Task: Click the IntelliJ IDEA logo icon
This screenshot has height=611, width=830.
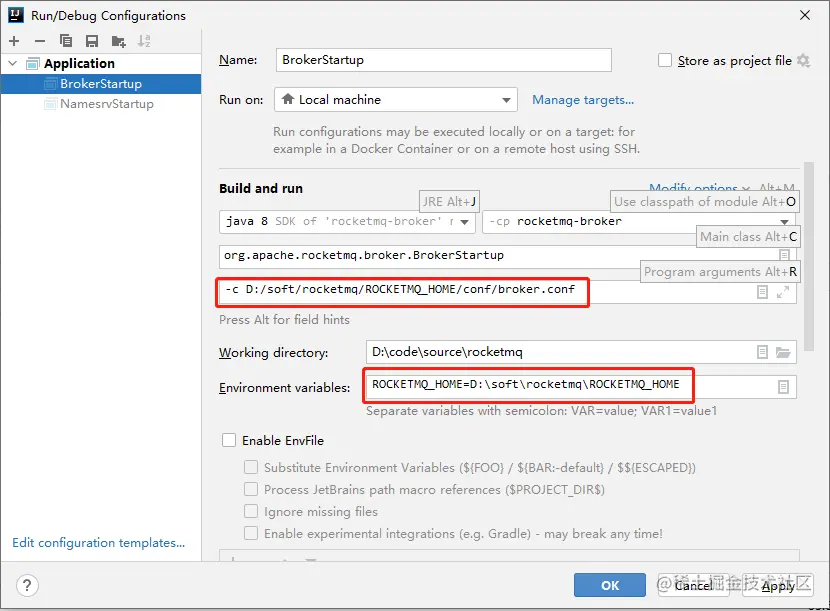Action: [16, 15]
